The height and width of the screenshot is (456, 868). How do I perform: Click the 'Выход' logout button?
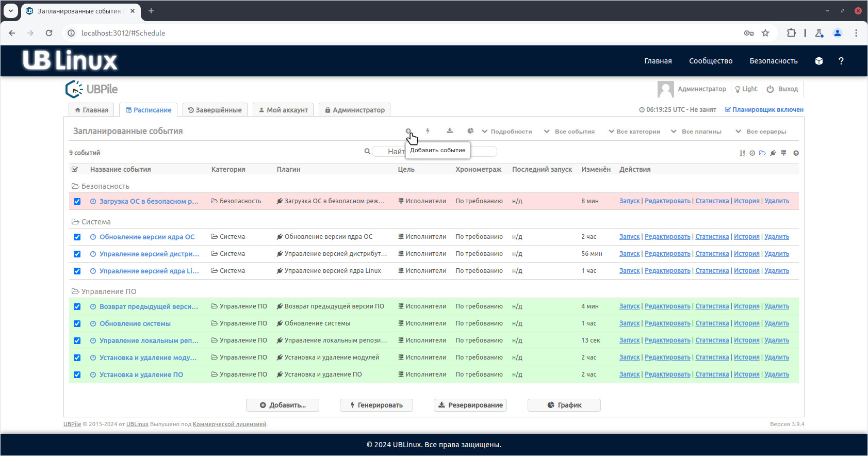pos(782,89)
